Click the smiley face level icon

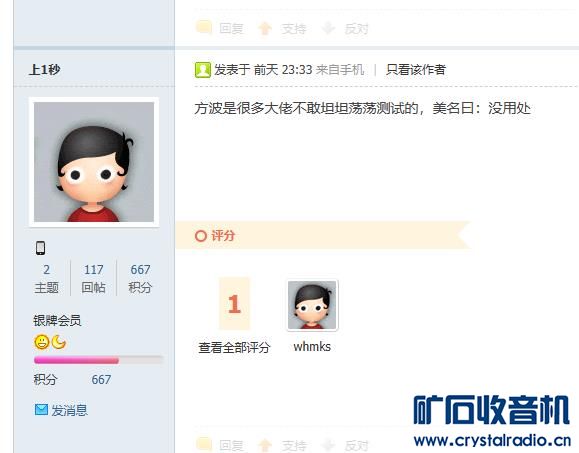(x=42, y=342)
